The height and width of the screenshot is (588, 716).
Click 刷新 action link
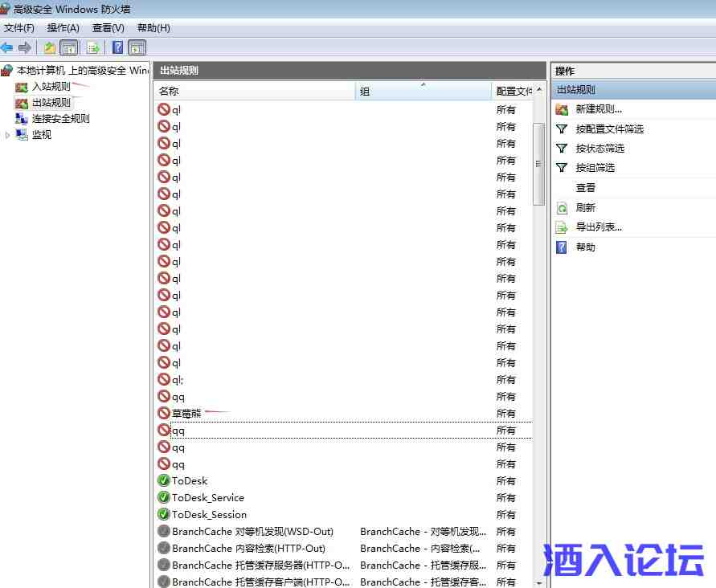[x=585, y=208]
